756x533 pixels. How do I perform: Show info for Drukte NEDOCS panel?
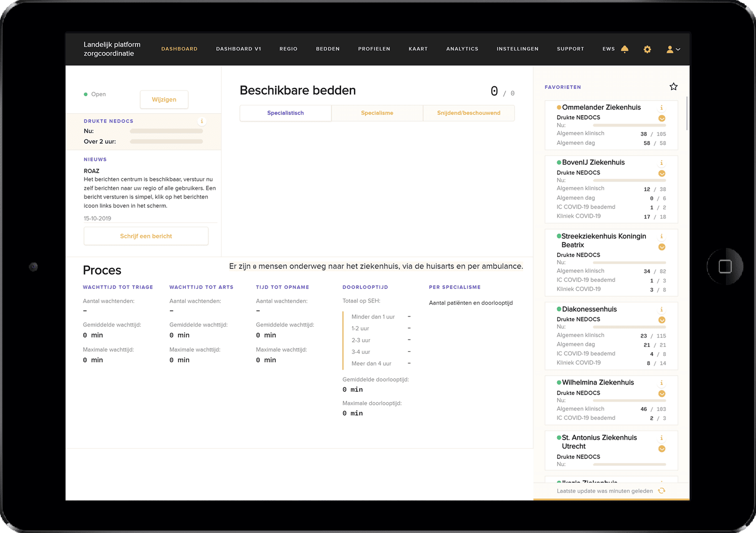[x=202, y=121]
